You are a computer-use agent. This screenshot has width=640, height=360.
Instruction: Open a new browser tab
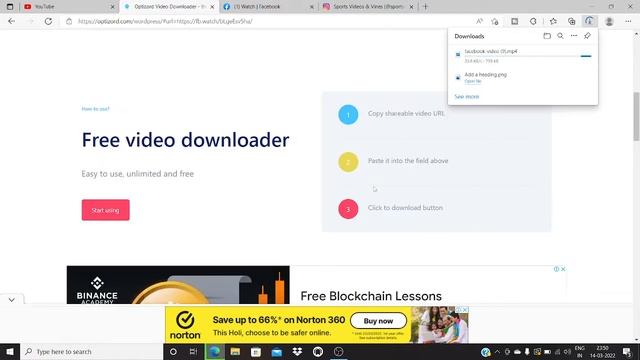pos(425,7)
